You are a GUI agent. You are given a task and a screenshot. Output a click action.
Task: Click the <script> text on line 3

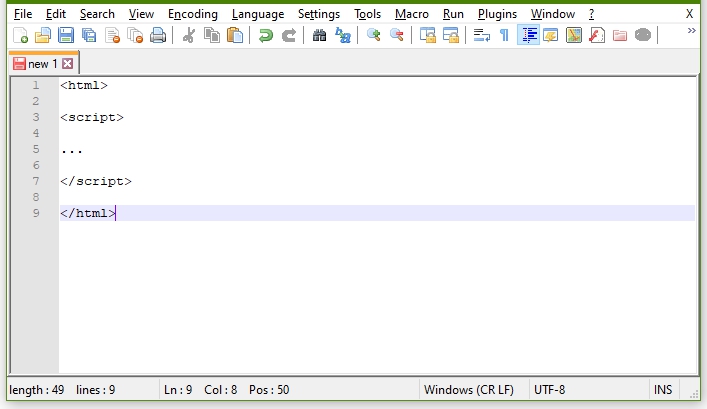pos(92,117)
